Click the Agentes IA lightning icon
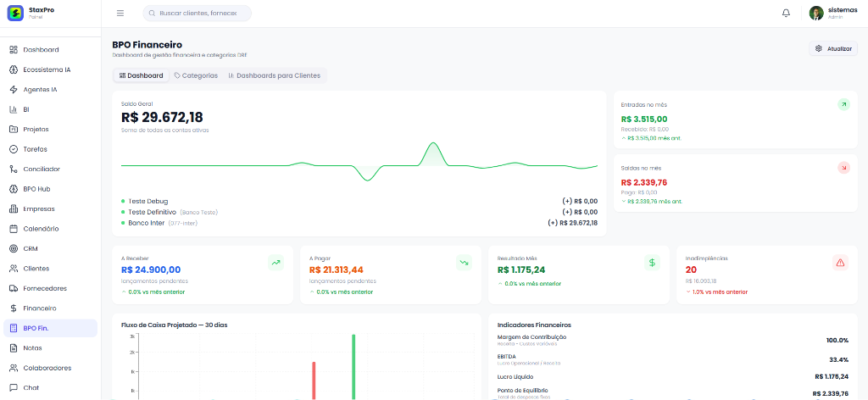The width and height of the screenshot is (868, 400). click(14, 90)
